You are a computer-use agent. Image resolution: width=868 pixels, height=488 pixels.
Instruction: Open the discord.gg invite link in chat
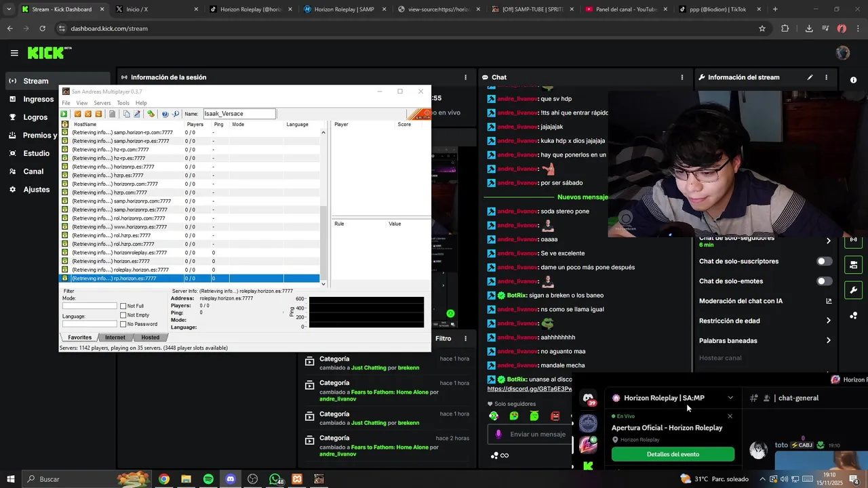point(530,389)
